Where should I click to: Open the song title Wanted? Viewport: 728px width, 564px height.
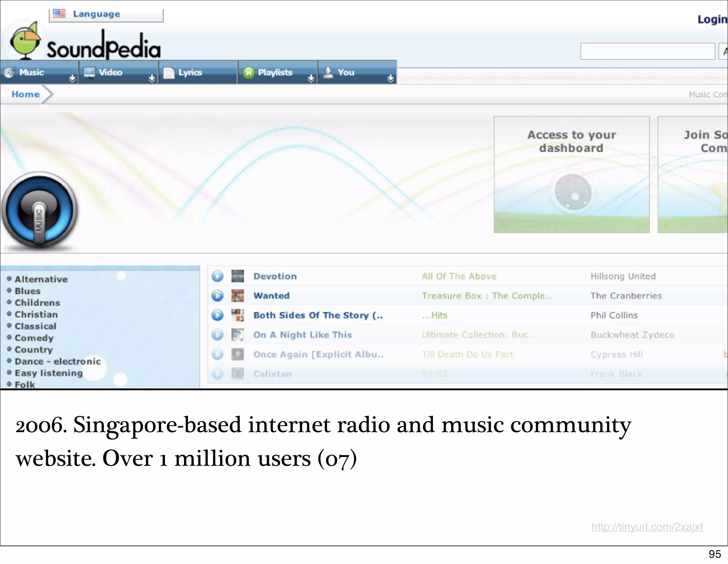pos(272,296)
